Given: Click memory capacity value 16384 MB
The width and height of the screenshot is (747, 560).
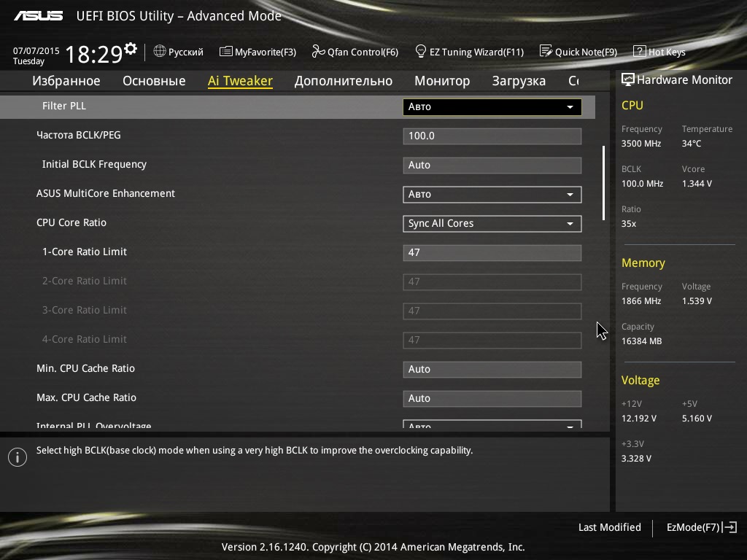Looking at the screenshot, I should click(642, 341).
